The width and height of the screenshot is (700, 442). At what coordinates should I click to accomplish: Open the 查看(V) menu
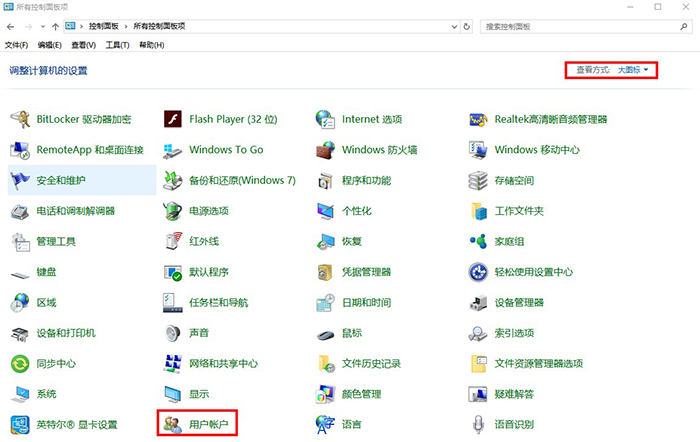pyautogui.click(x=83, y=45)
